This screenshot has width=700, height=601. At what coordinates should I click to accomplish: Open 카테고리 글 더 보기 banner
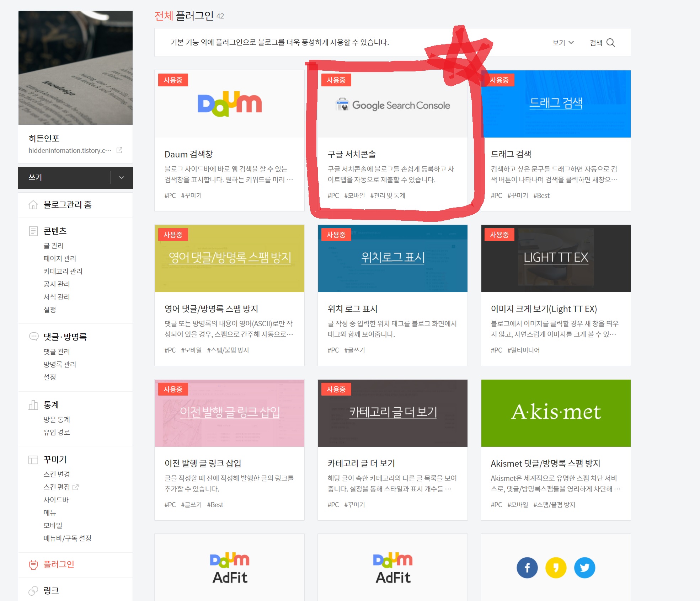(393, 413)
